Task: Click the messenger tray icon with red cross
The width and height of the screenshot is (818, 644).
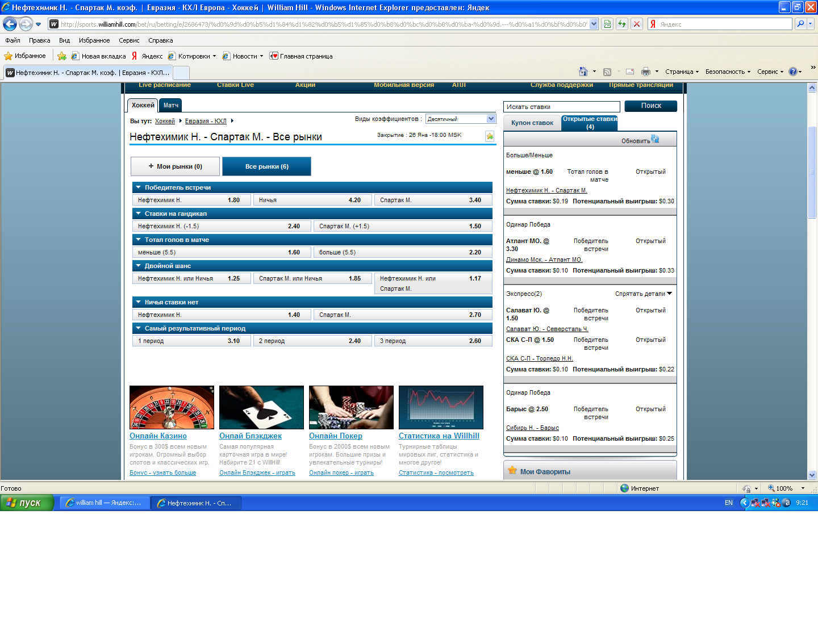Action: pyautogui.click(x=776, y=503)
